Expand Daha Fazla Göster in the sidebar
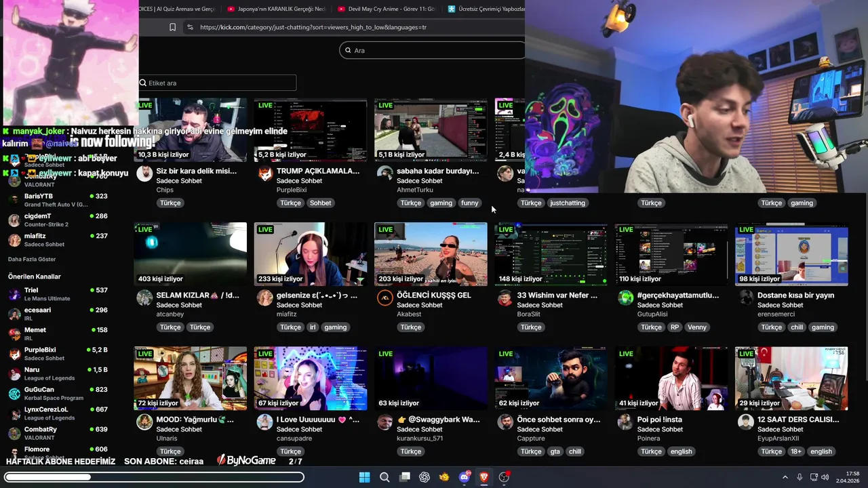The height and width of the screenshot is (488, 868). pyautogui.click(x=32, y=259)
